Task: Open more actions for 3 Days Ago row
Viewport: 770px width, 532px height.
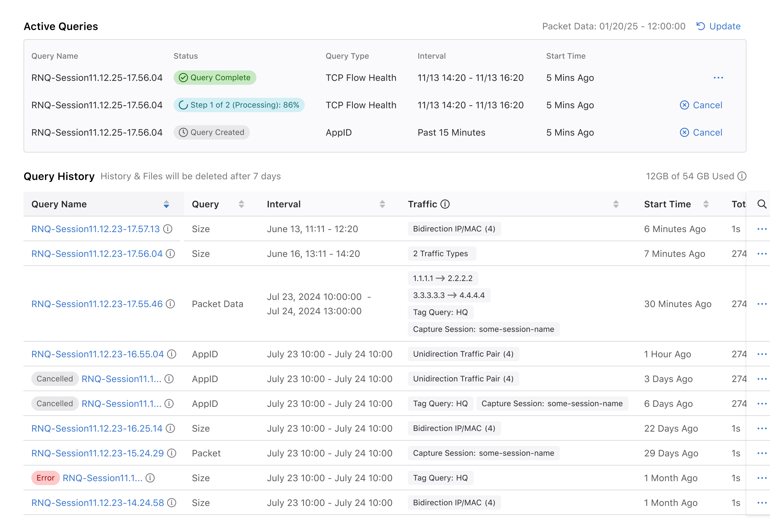Action: [x=762, y=379]
